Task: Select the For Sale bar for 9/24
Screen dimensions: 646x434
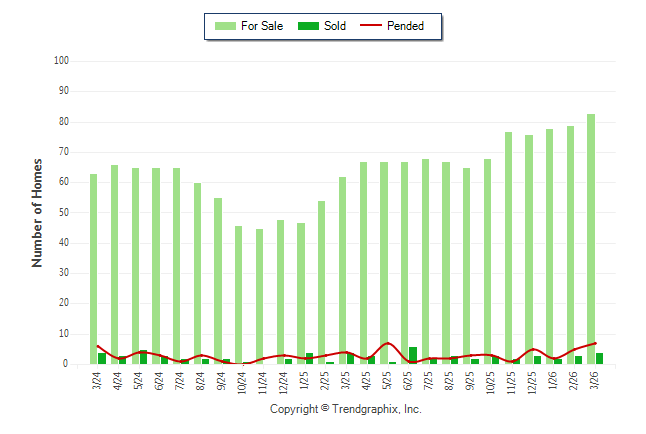Action: coord(218,282)
